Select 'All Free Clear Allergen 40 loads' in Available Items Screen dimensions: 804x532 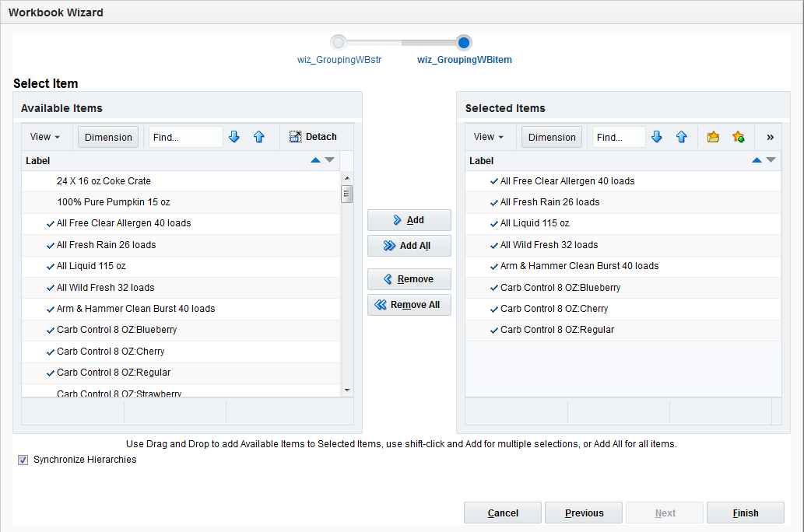pyautogui.click(x=181, y=223)
